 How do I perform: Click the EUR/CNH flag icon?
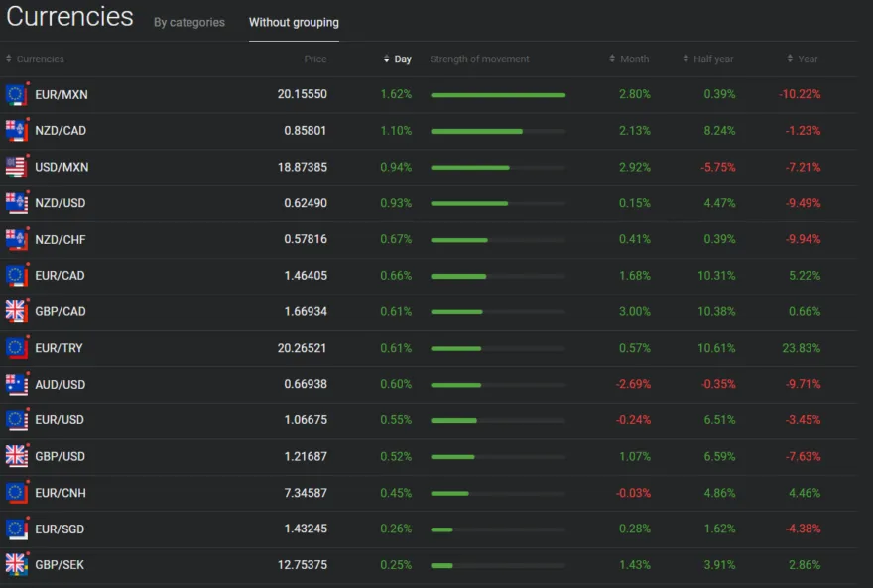(x=16, y=493)
